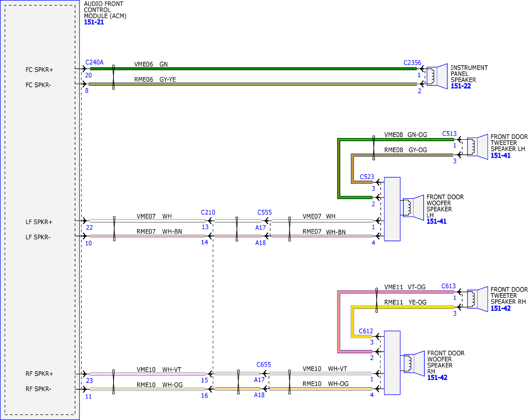This screenshot has width=528, height=420.
Task: Select connector label C523
Action: [367, 177]
